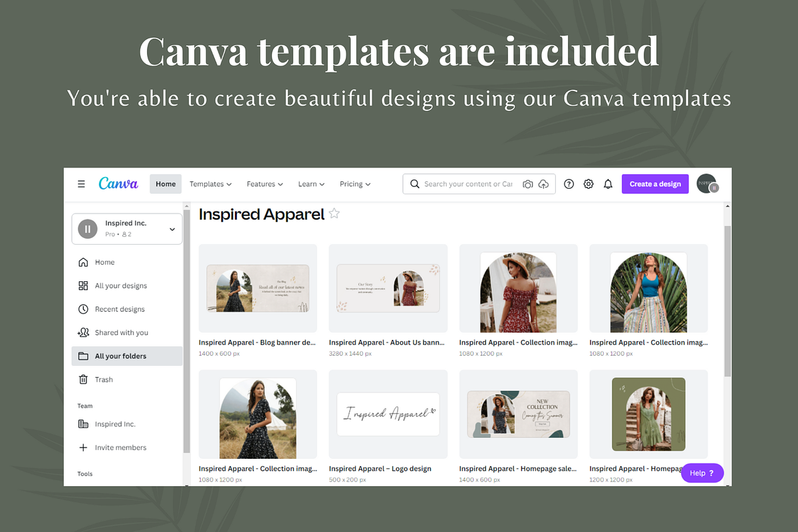The width and height of the screenshot is (798, 532).
Task: Select Shared with you text in sidebar
Action: 122,332
